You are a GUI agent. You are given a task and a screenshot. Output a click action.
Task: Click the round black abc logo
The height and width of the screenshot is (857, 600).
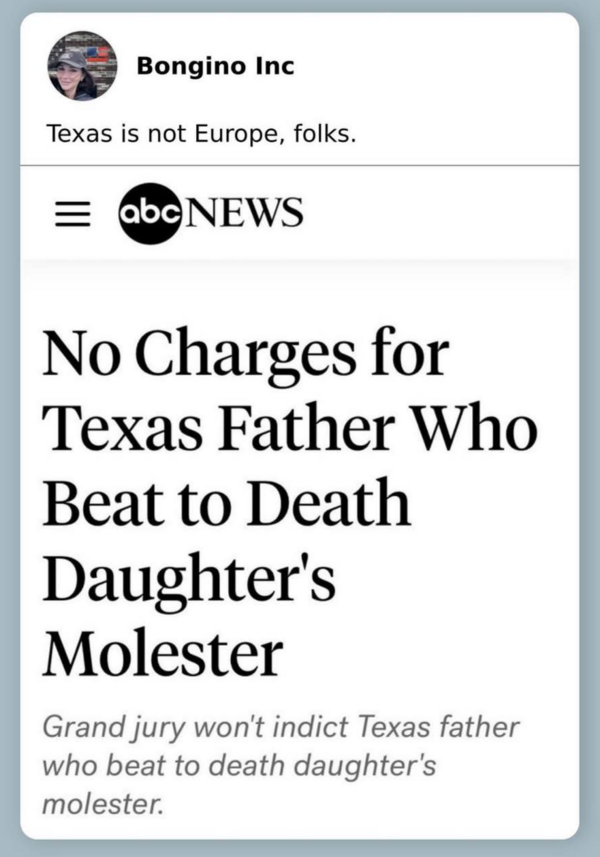click(149, 213)
